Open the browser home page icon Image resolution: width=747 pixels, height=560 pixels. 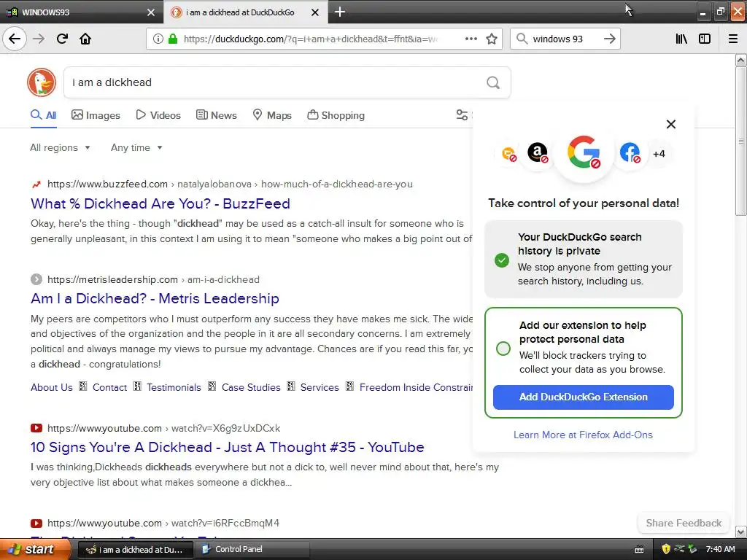[x=85, y=39]
